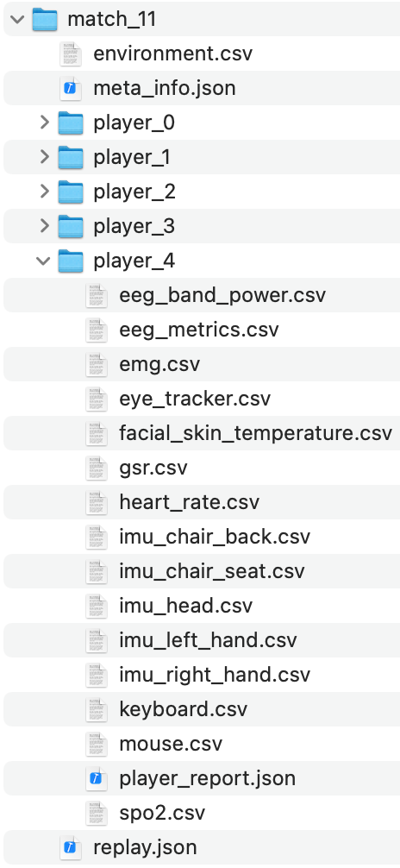Select the keyboard.csv file

(202, 709)
